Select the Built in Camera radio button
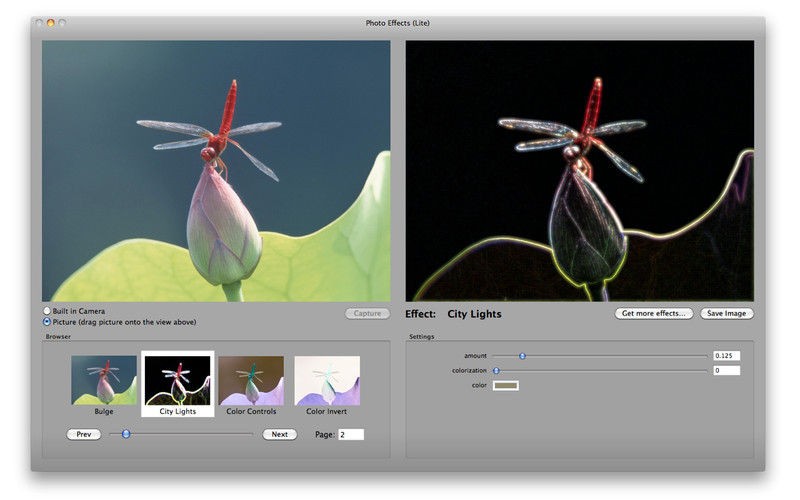Viewport: 800px width, 500px height. 47,311
